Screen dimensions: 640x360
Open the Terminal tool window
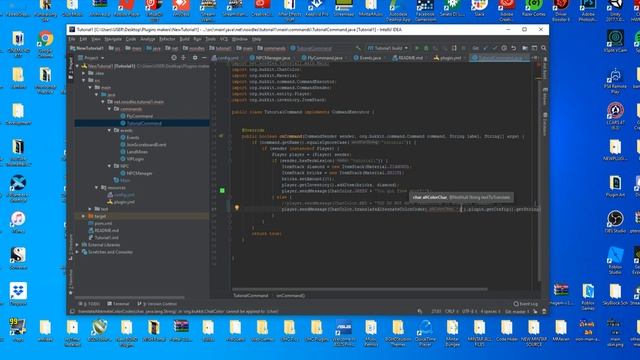coord(118,304)
